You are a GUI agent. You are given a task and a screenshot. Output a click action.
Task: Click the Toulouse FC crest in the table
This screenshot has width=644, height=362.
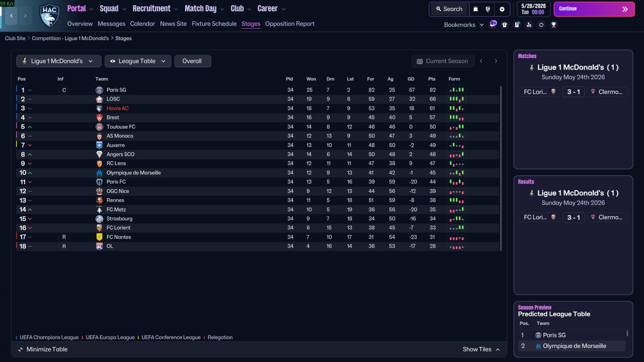point(99,127)
